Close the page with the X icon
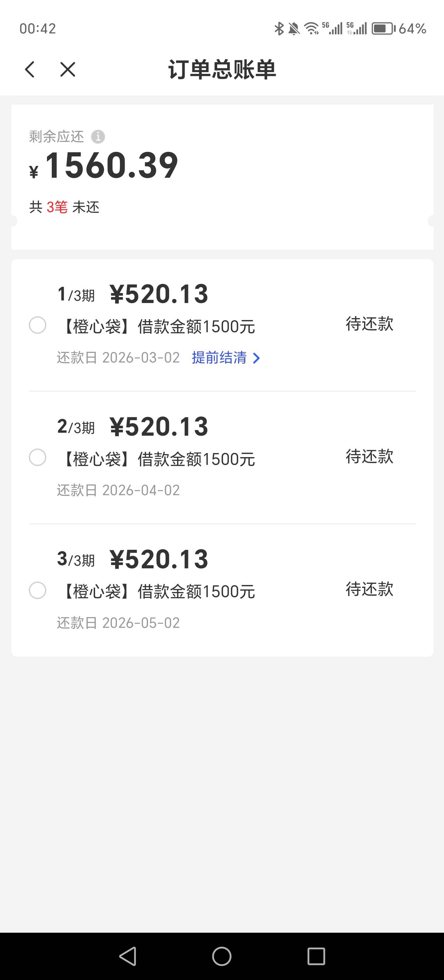Viewport: 444px width, 980px height. pos(68,69)
